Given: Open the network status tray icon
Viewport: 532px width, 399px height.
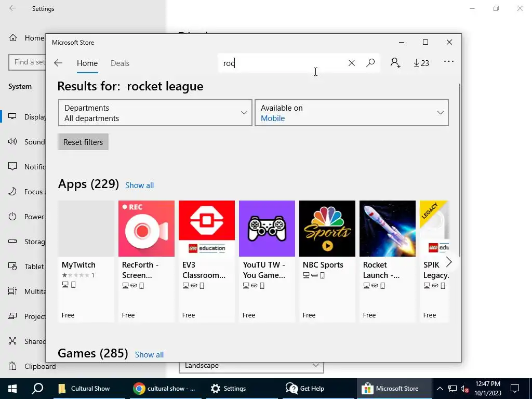Looking at the screenshot, I should coord(453,389).
